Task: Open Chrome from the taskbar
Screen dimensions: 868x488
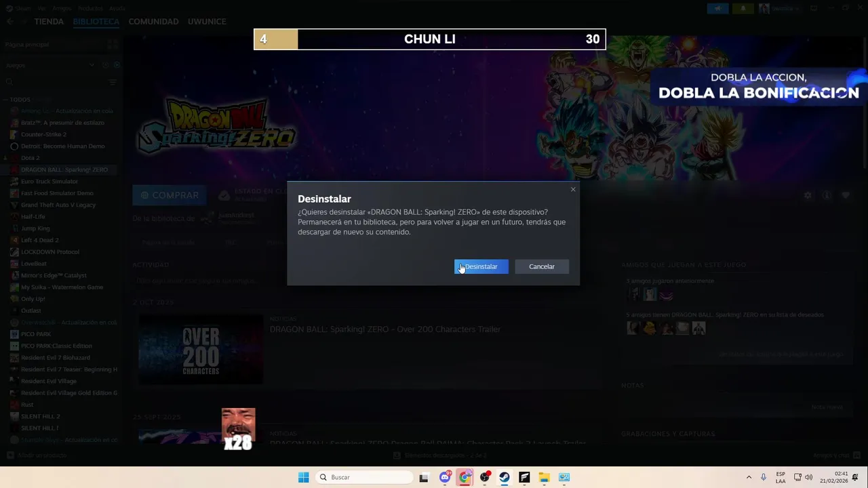Action: point(465,477)
